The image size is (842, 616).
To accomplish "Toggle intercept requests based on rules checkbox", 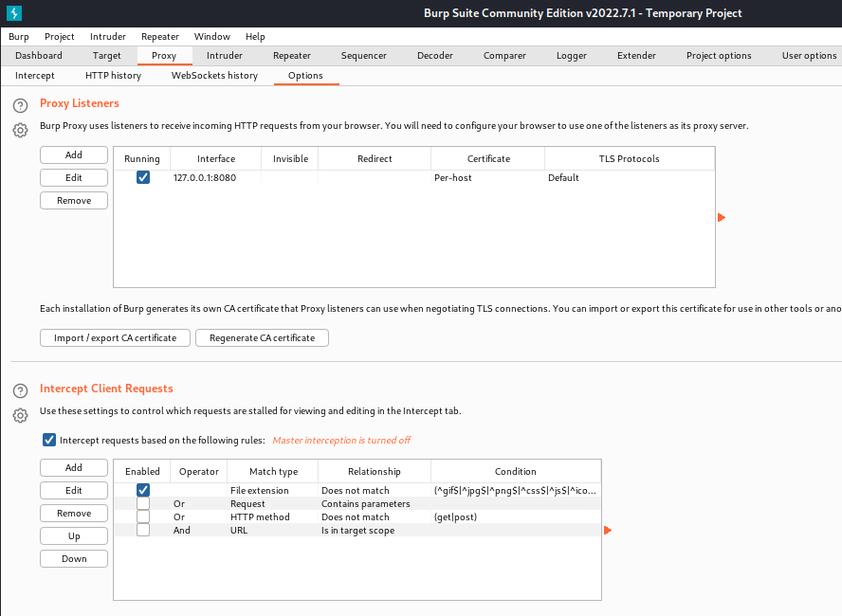I will point(49,440).
